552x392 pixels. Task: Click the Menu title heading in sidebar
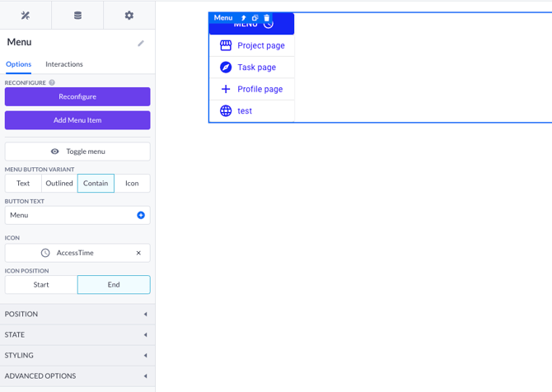pos(20,42)
